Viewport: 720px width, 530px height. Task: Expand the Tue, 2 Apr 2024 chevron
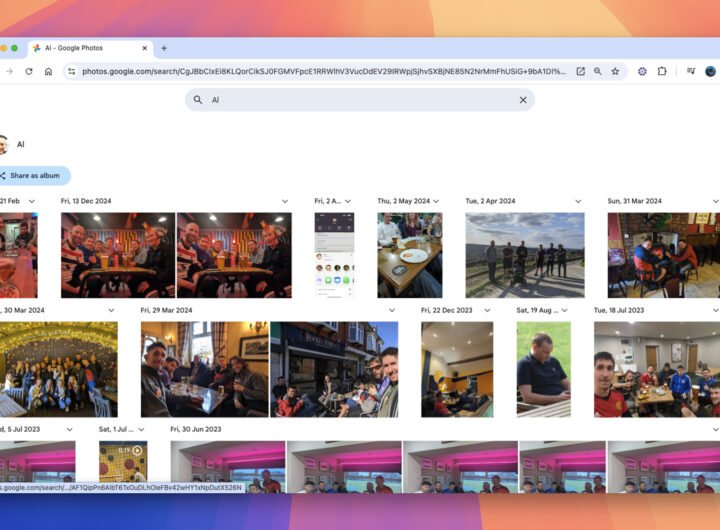(x=577, y=201)
